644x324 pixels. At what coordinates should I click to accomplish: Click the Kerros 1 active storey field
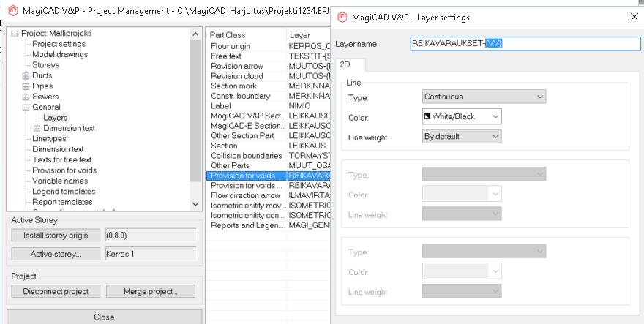pyautogui.click(x=151, y=254)
